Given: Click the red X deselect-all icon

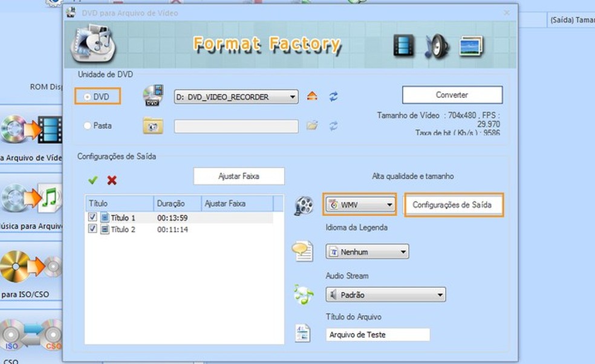Looking at the screenshot, I should (x=111, y=180).
